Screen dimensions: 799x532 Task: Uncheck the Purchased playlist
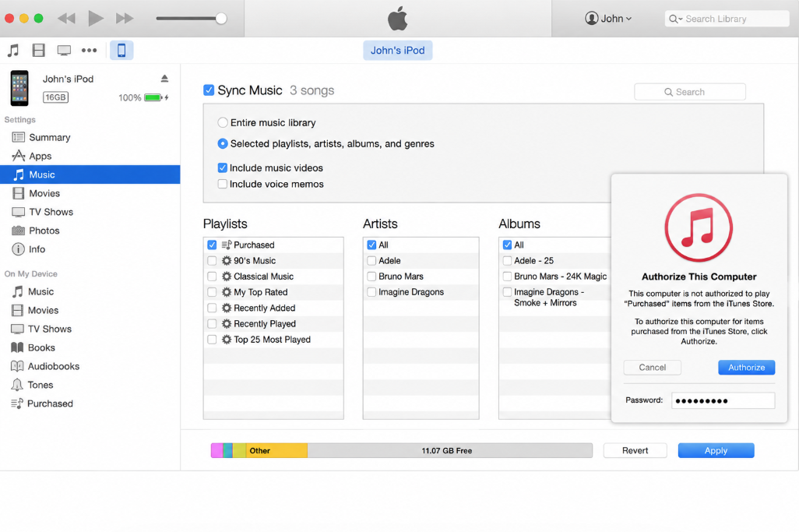point(212,245)
